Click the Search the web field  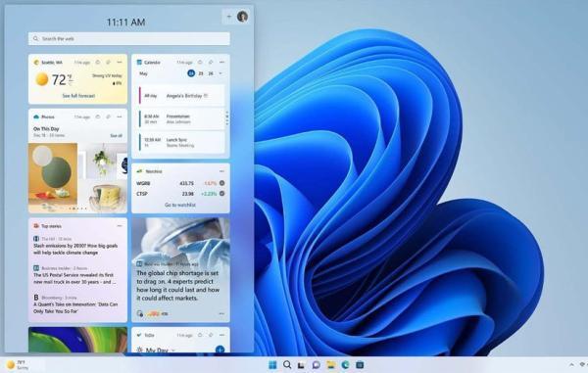129,38
